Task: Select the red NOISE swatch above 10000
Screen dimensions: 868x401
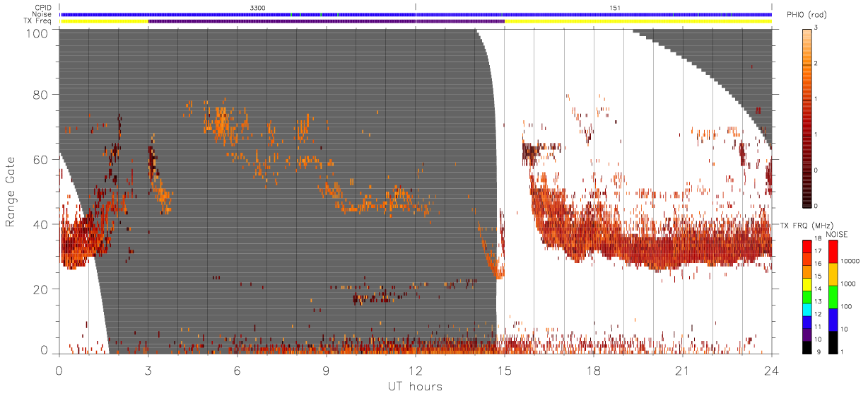Action: [833, 251]
